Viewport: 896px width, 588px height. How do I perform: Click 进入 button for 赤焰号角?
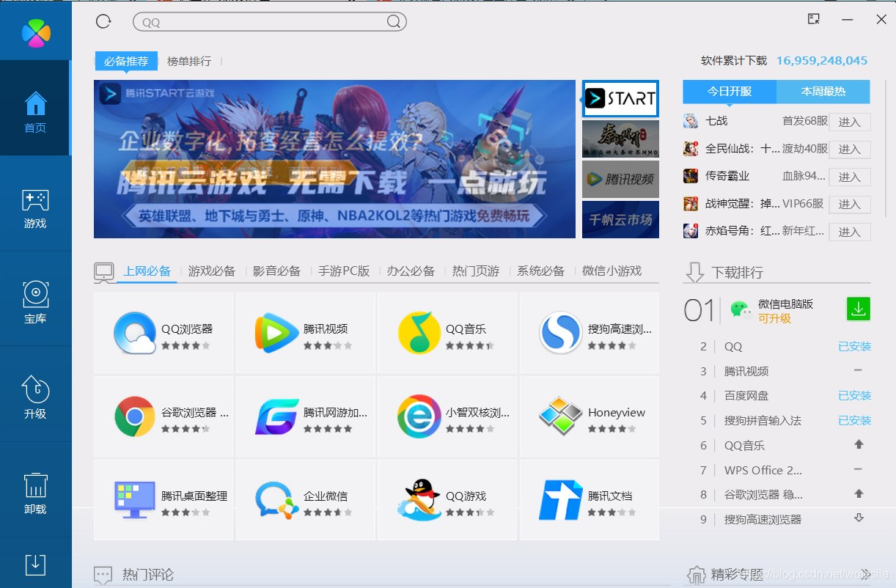(x=850, y=232)
